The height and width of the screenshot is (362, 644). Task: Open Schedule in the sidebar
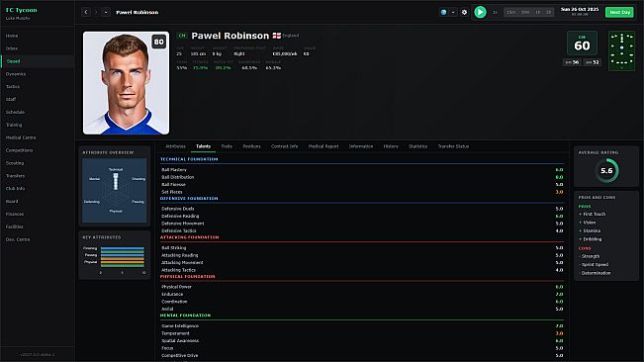click(38, 112)
